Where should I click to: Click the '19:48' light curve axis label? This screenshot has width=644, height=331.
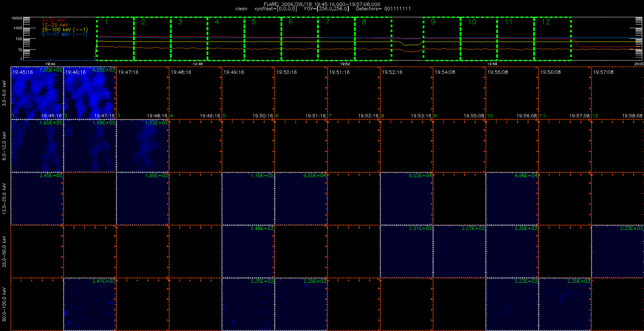(x=198, y=64)
